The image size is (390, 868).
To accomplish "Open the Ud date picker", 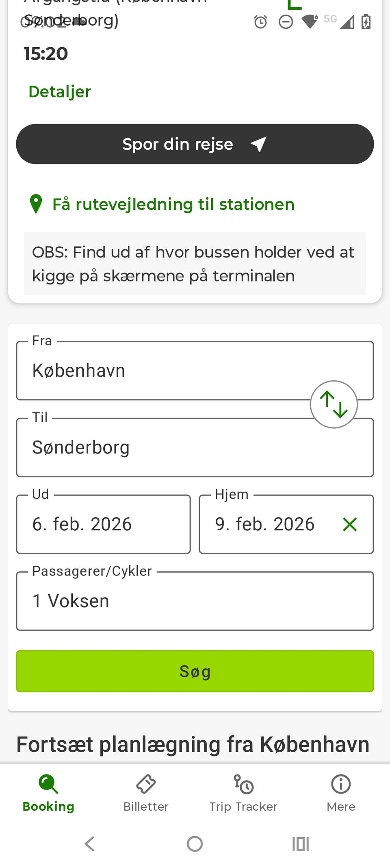I will [x=103, y=524].
